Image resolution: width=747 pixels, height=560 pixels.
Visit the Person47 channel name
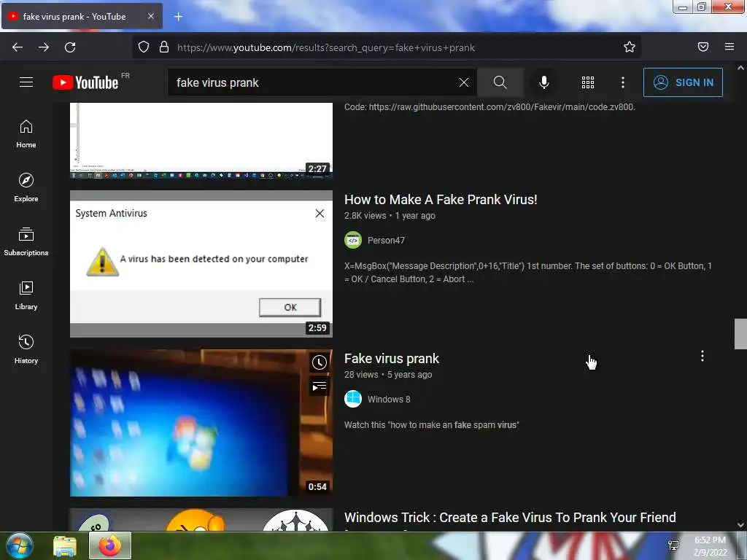pos(386,241)
